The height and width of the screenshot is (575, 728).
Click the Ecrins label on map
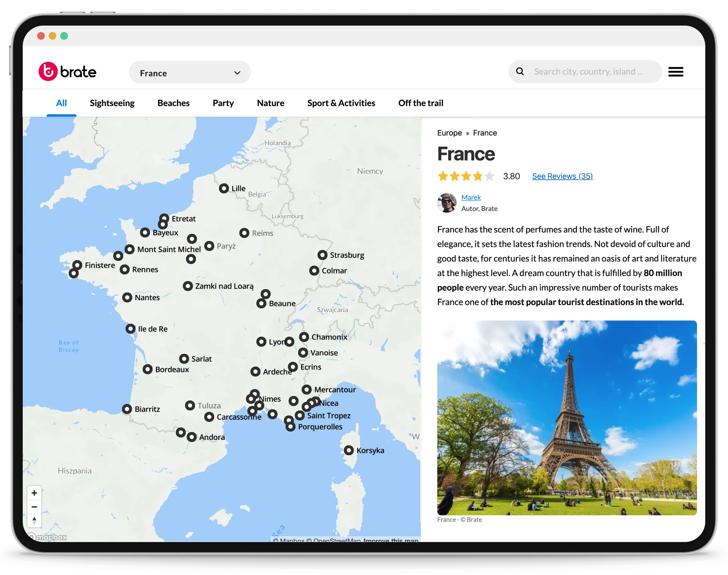pos(311,367)
